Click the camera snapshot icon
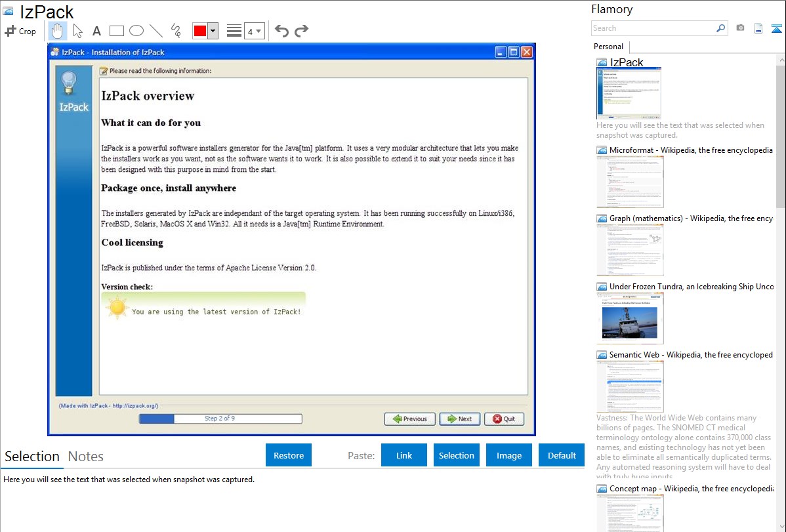This screenshot has width=786, height=532. tap(740, 28)
